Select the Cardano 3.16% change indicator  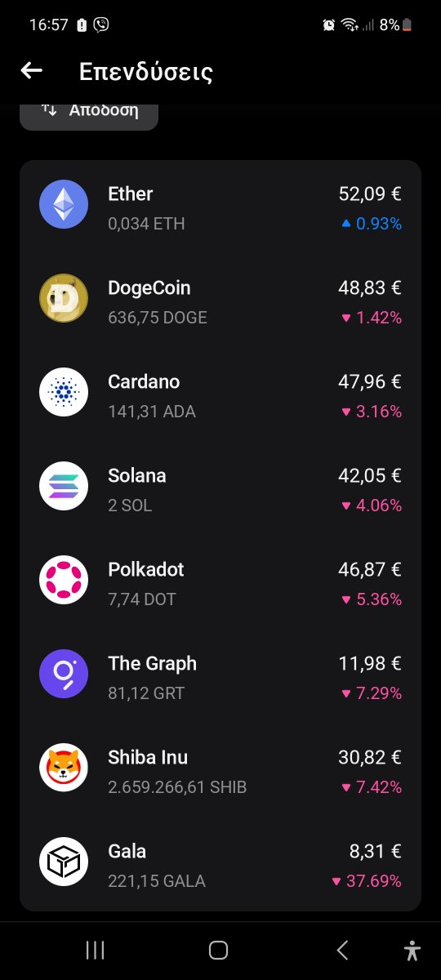(x=372, y=412)
